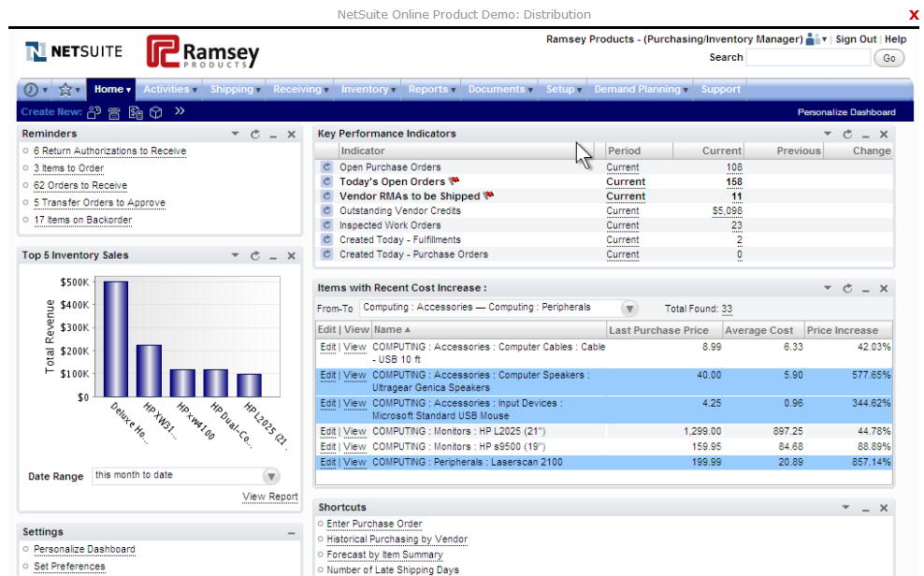Open the favorites star shortcut icon
This screenshot has width=924, height=576.
click(65, 90)
